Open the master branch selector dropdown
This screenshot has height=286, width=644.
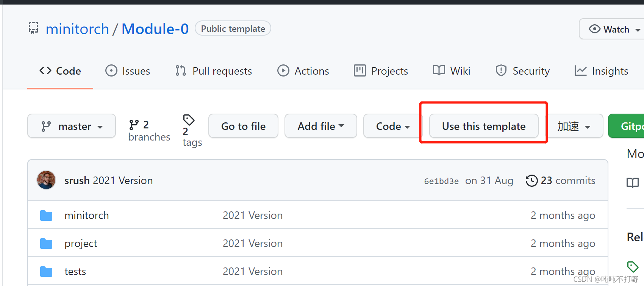pyautogui.click(x=72, y=126)
